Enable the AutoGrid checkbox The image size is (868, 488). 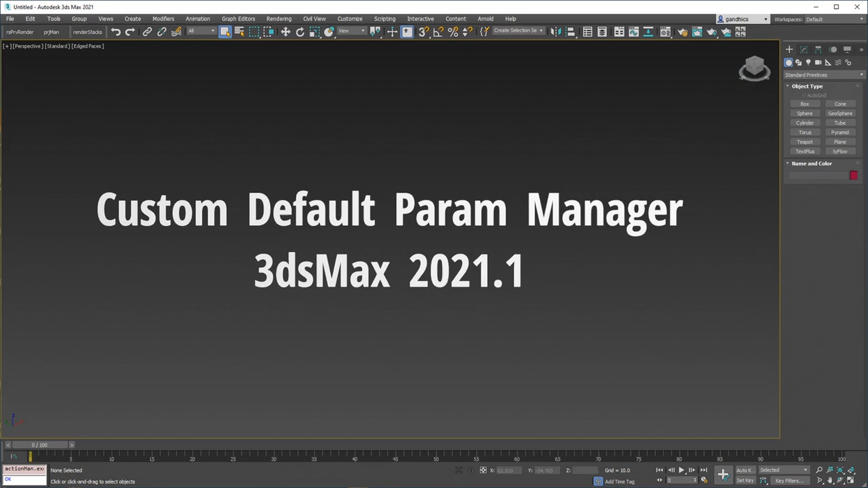[804, 95]
